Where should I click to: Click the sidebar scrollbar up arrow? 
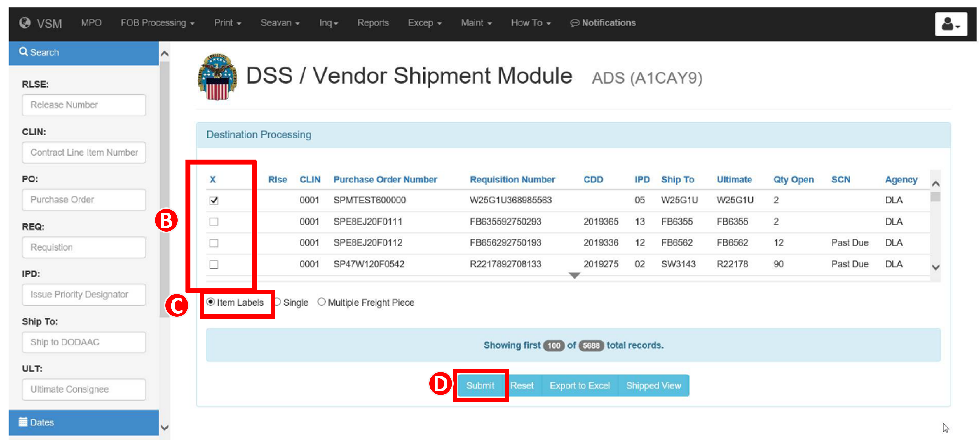coord(164,54)
